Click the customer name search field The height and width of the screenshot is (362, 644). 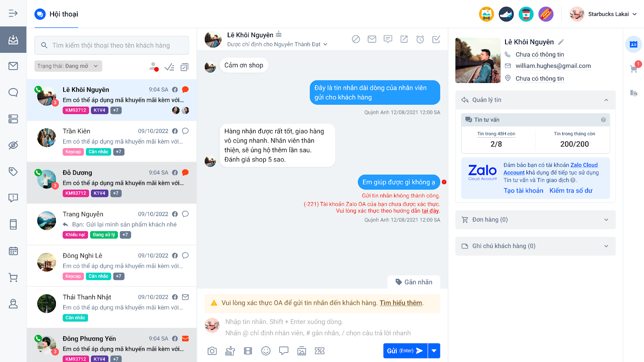111,46
